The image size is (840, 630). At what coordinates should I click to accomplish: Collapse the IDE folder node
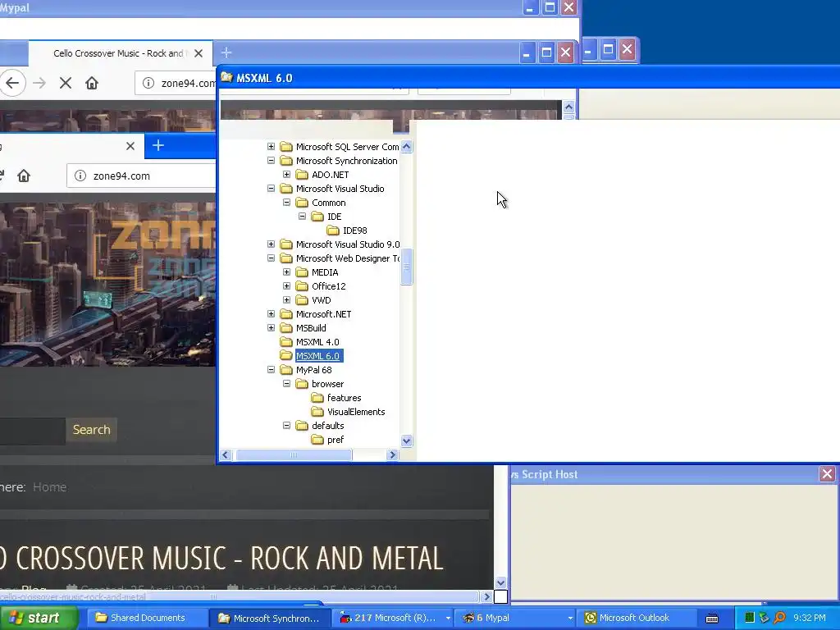coord(302,216)
